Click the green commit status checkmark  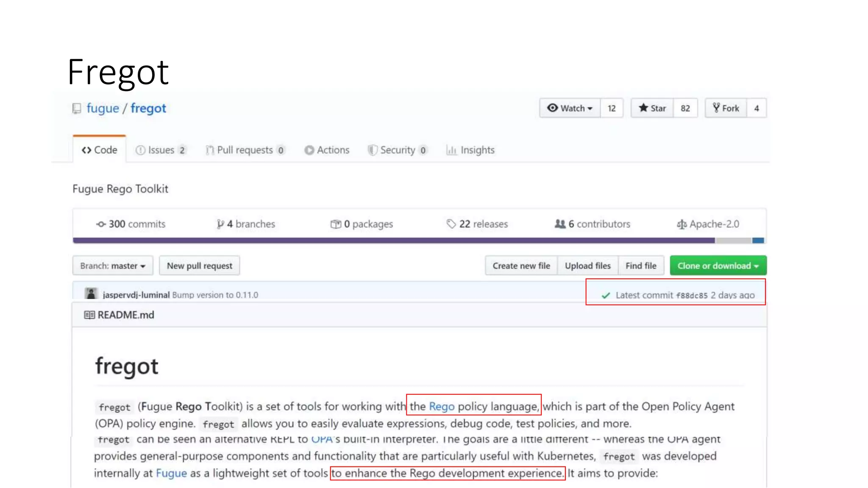606,295
